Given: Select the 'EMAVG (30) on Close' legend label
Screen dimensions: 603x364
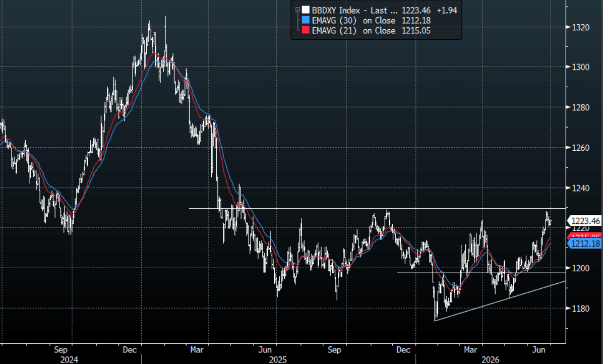Looking at the screenshot, I should pyautogui.click(x=353, y=20).
